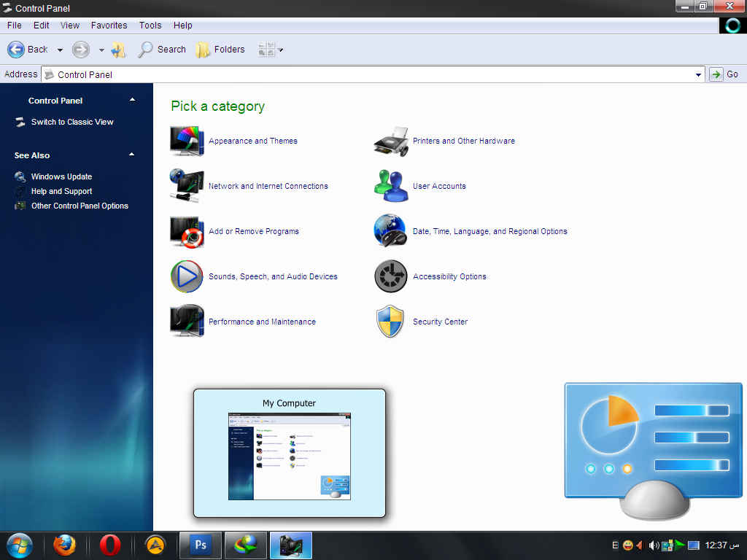Launch Opera from the taskbar
Viewport: 747px width, 560px height.
(x=109, y=545)
